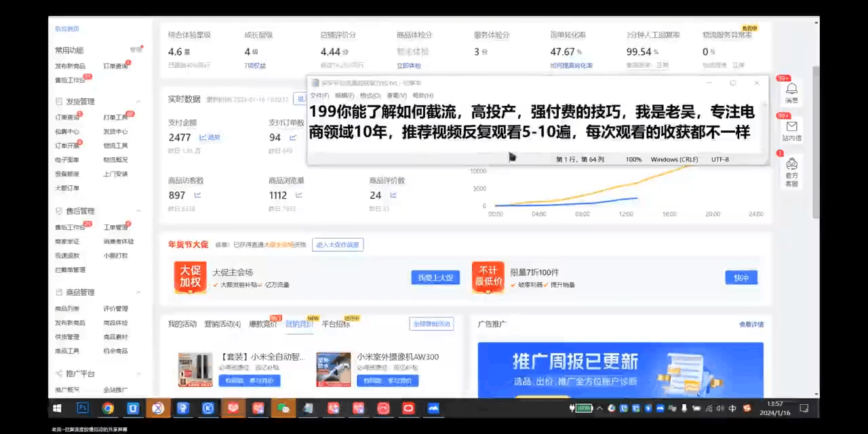Screen dimensions: 868x434
Task: Switch to 营销活动(4) tab
Action: coord(222,324)
